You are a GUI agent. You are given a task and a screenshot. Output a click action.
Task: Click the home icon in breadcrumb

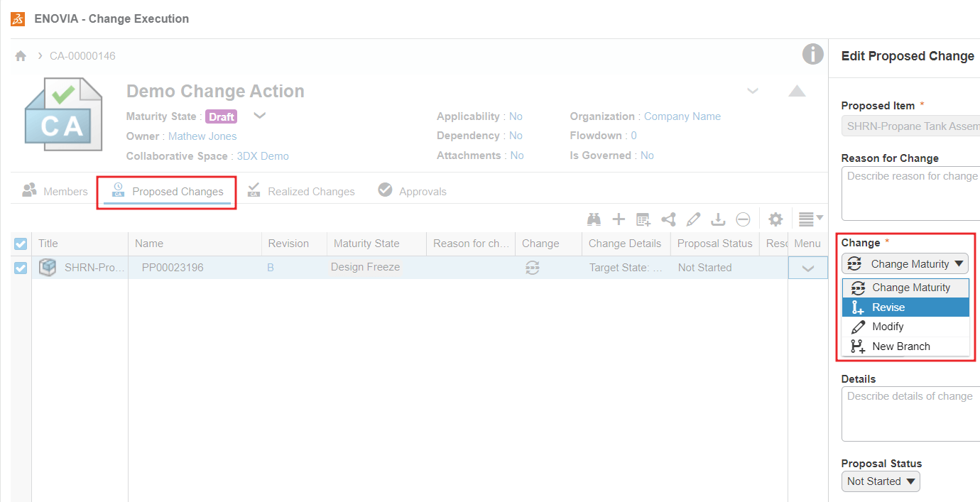click(21, 55)
